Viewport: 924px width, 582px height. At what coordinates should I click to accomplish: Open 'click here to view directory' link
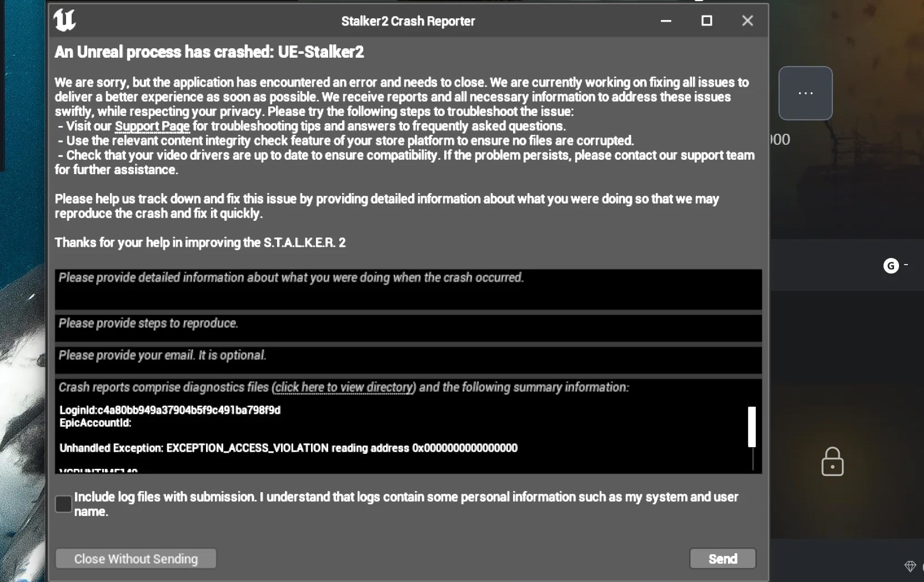point(344,387)
